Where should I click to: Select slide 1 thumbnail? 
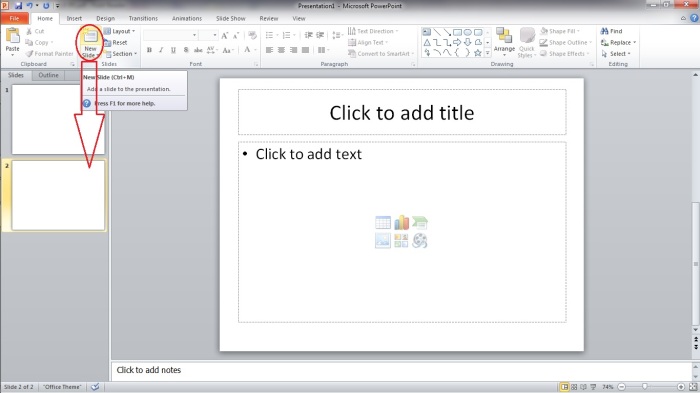pyautogui.click(x=58, y=119)
